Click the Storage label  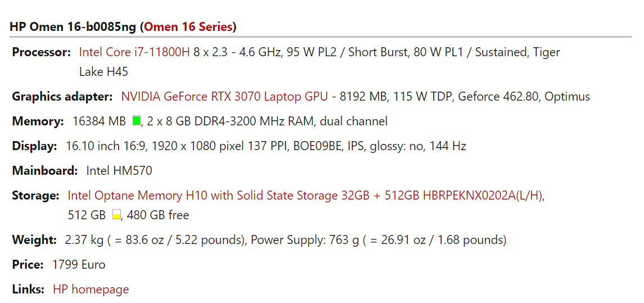pyautogui.click(x=35, y=196)
